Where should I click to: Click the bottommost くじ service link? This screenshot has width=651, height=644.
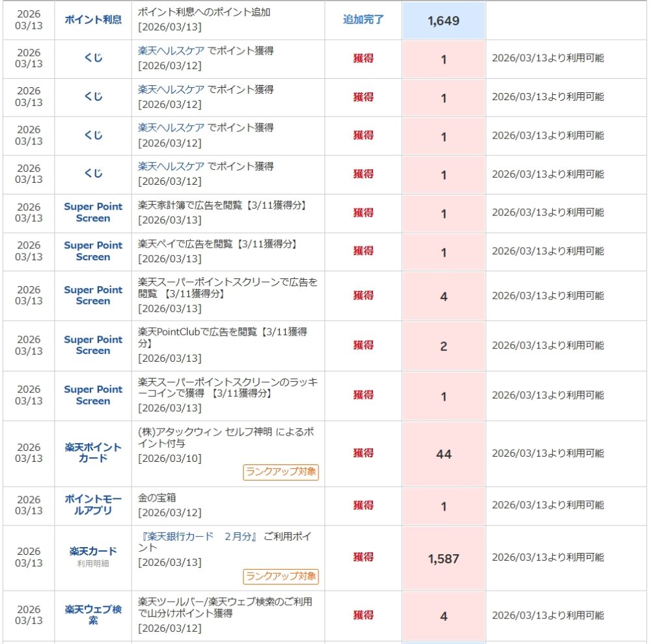(93, 174)
